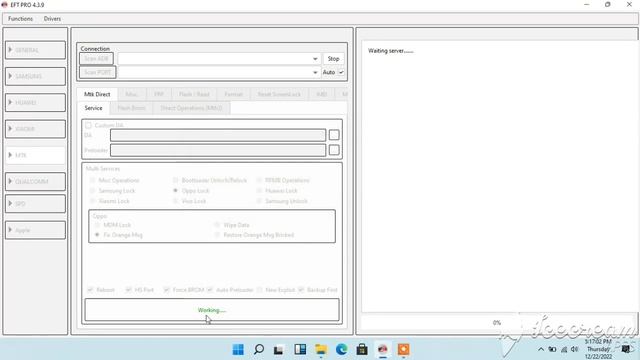Toggle the HS Port checkbox
The width and height of the screenshot is (640, 360).
pos(128,290)
